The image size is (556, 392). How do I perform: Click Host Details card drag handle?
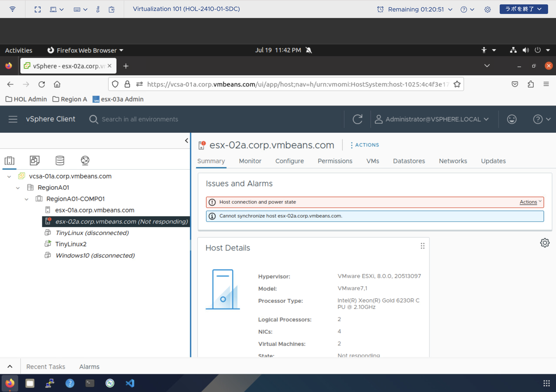point(422,246)
